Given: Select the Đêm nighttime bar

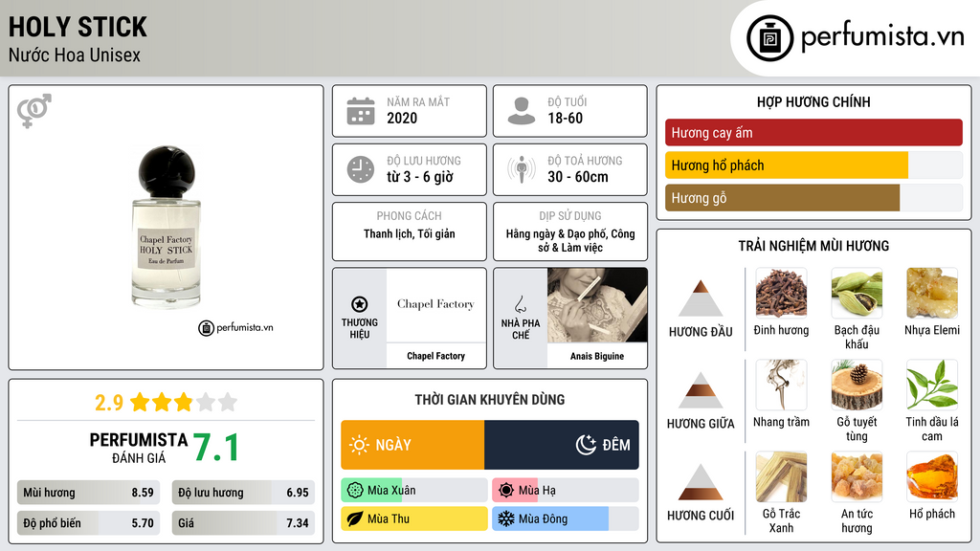Looking at the screenshot, I should pyautogui.click(x=561, y=445).
